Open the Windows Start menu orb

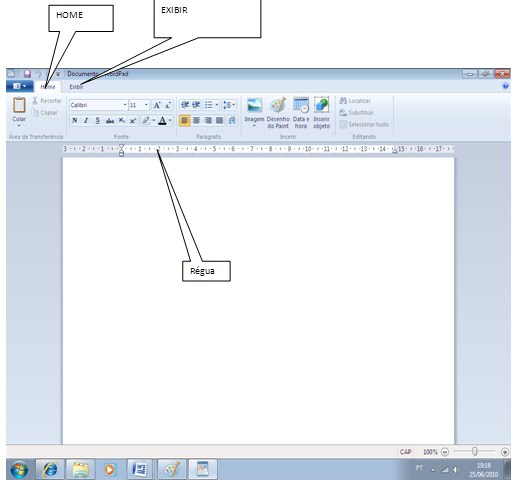(19, 469)
